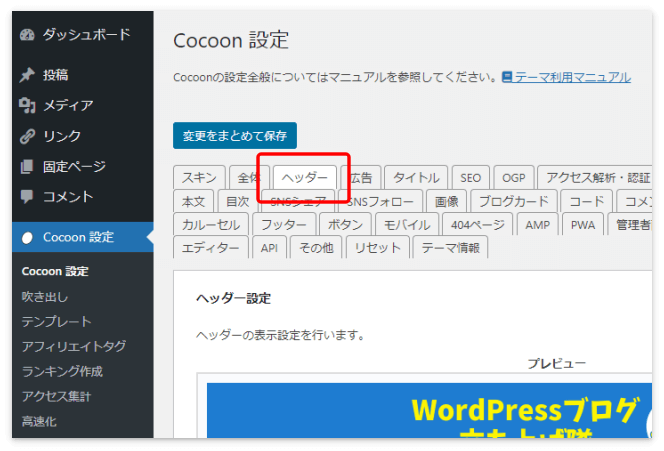Switch to the 管理者 tab
Screen dimensions: 664x451
[630, 224]
